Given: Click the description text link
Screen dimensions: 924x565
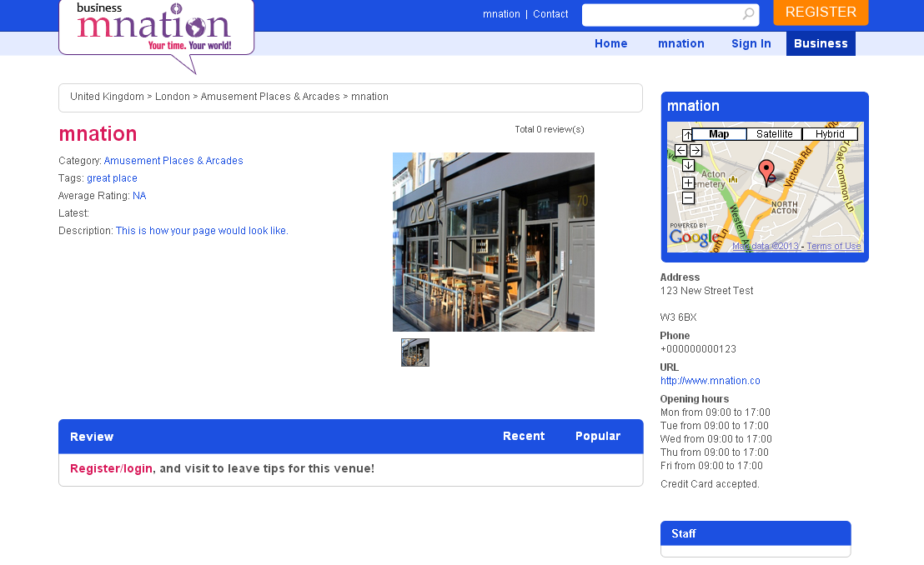Looking at the screenshot, I should point(202,231).
